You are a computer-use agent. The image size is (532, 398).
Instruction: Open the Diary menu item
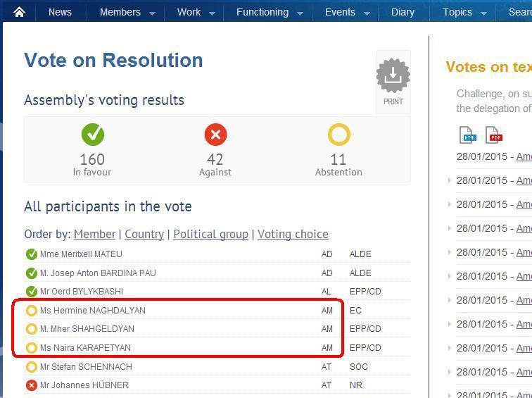403,12
